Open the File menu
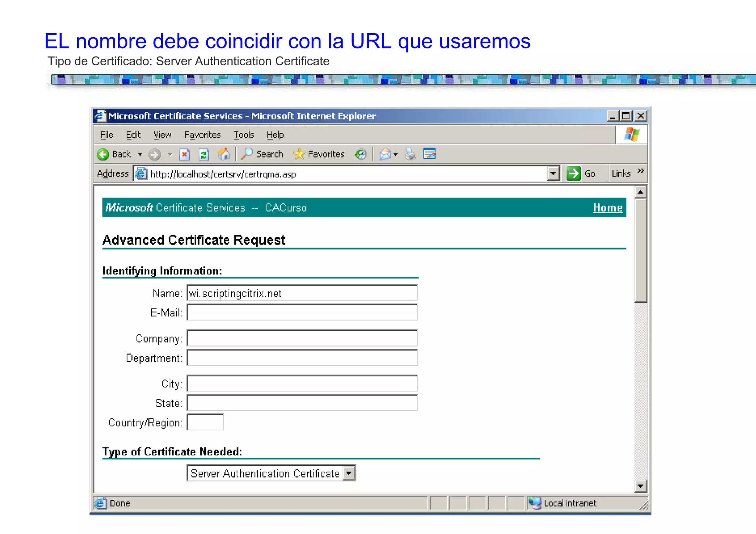The height and width of the screenshot is (534, 756). [x=107, y=135]
